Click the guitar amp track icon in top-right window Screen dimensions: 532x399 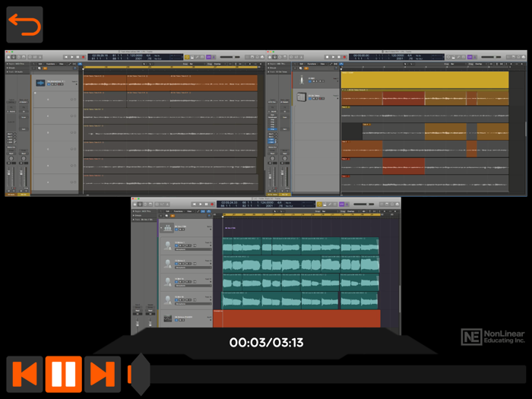tap(302, 97)
